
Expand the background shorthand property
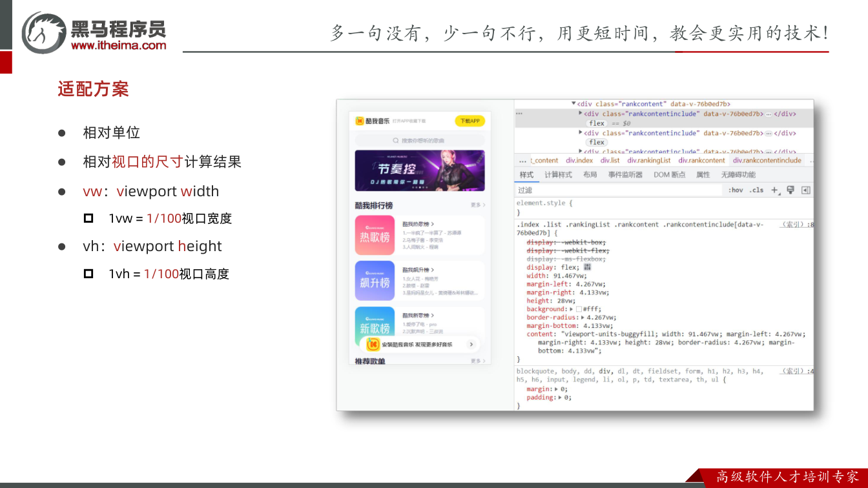pos(572,309)
